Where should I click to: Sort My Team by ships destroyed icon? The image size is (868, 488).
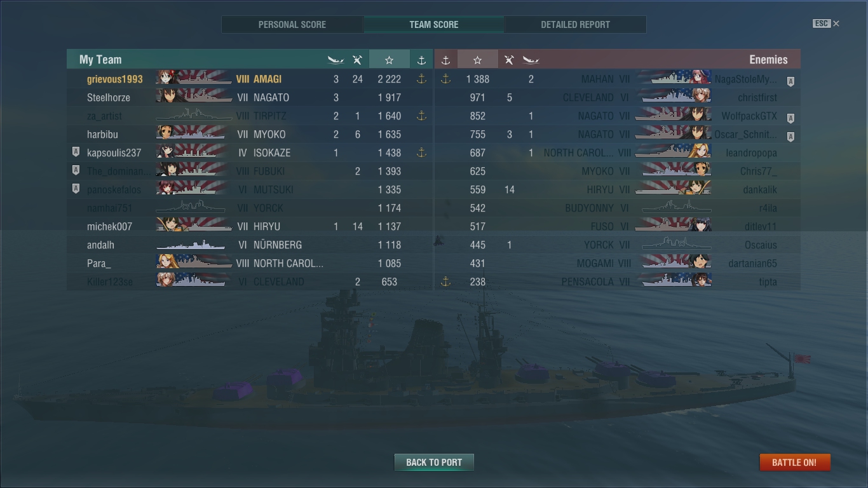click(x=336, y=60)
